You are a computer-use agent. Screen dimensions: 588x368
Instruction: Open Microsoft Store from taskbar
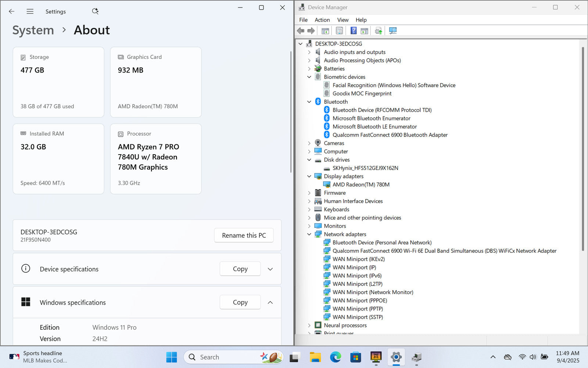pyautogui.click(x=356, y=357)
